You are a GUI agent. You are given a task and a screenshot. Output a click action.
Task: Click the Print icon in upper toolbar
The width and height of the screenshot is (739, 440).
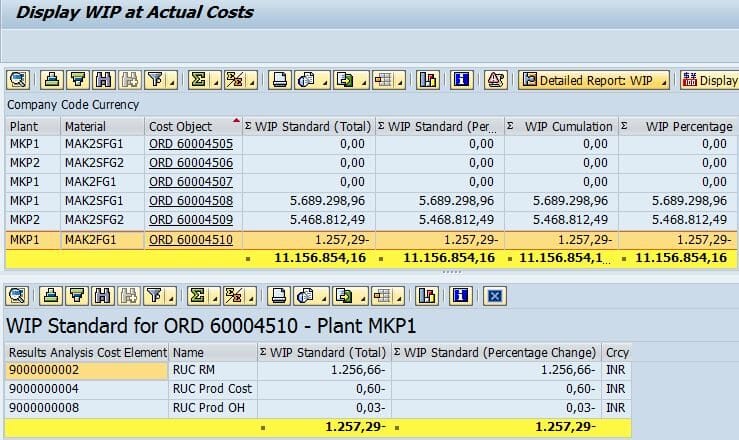[x=281, y=80]
